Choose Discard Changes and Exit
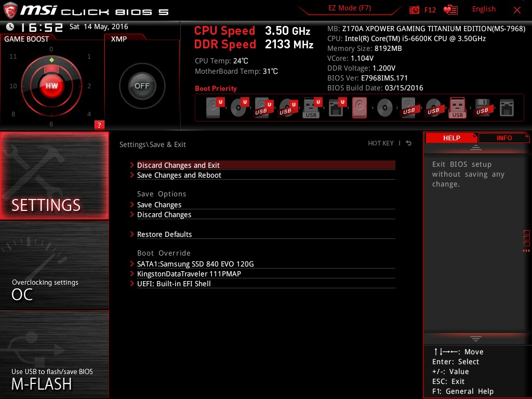 [x=178, y=165]
